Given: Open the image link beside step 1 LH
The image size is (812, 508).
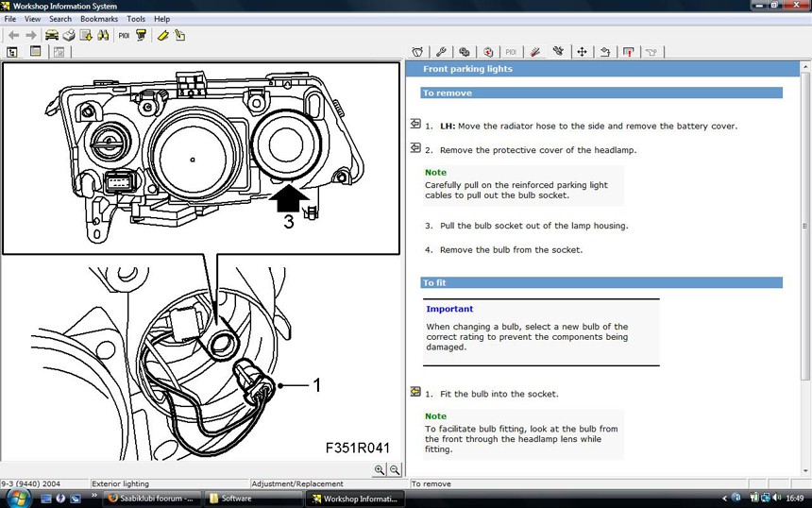Looking at the screenshot, I should tap(415, 124).
